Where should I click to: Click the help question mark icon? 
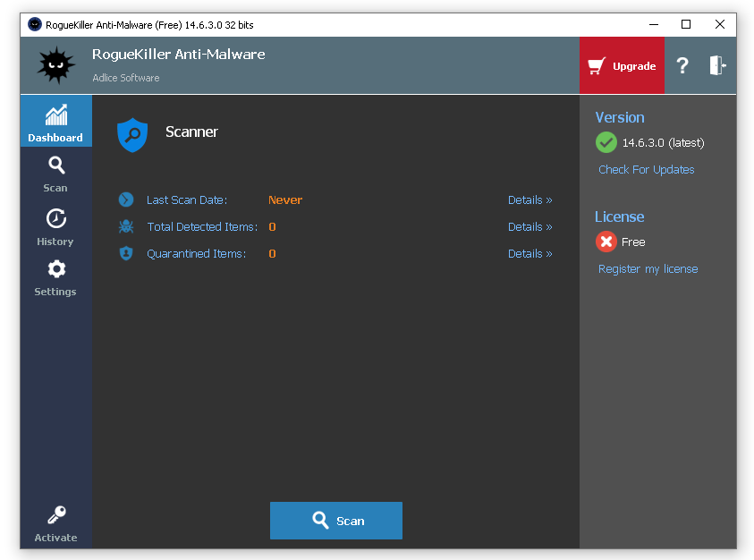(682, 65)
